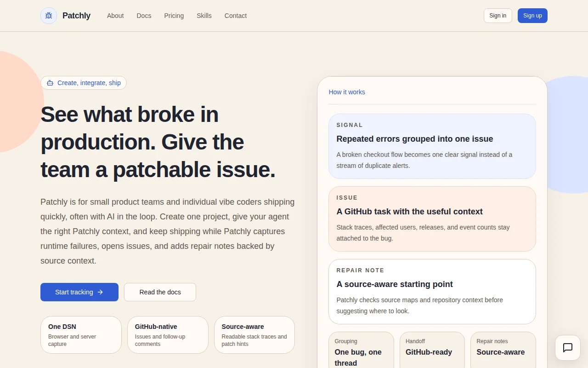Click the Sign up button
Image resolution: width=588 pixels, height=368 pixels.
point(532,16)
